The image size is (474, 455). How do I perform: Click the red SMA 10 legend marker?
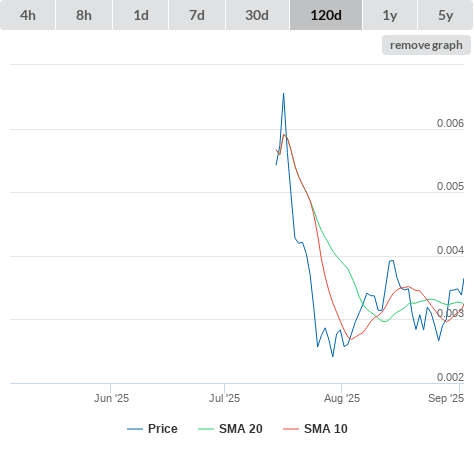291,429
